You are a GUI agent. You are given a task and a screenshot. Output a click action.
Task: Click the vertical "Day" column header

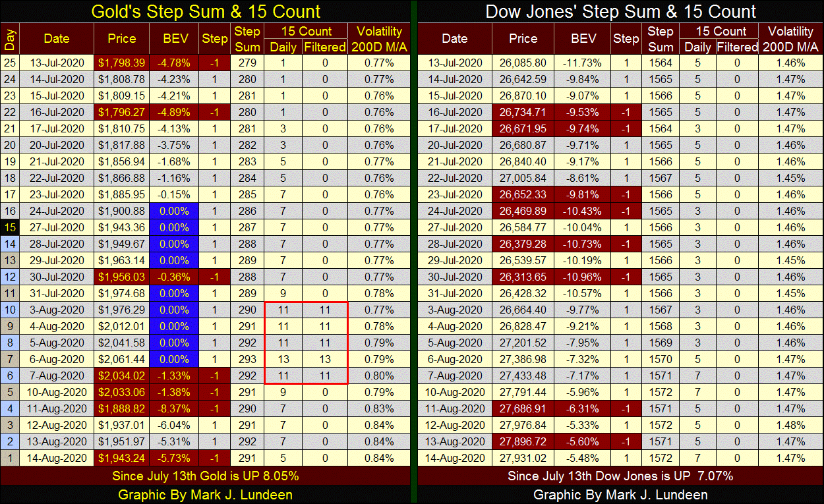point(9,39)
